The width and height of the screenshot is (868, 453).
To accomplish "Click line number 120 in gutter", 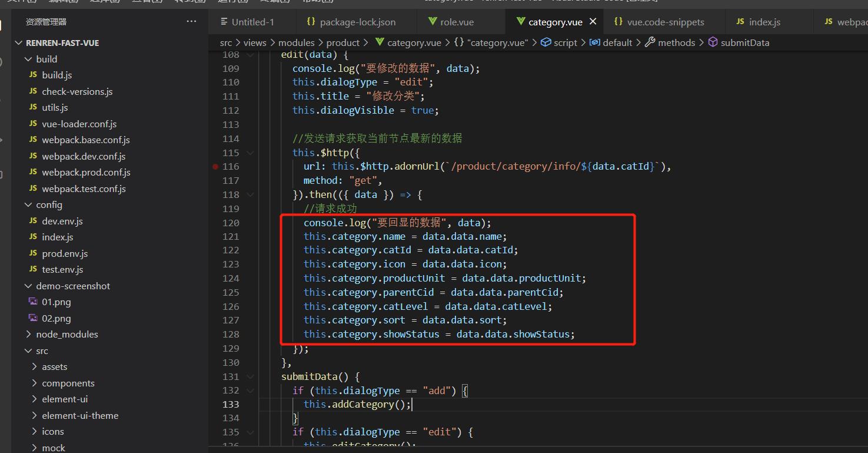I will (231, 223).
